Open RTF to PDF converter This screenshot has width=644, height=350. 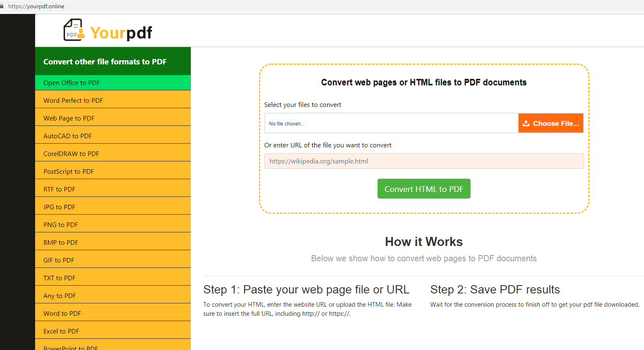click(x=113, y=189)
